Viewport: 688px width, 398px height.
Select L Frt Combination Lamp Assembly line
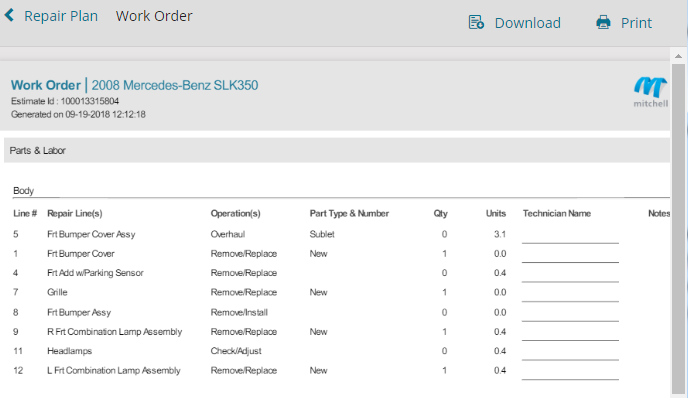pyautogui.click(x=114, y=370)
